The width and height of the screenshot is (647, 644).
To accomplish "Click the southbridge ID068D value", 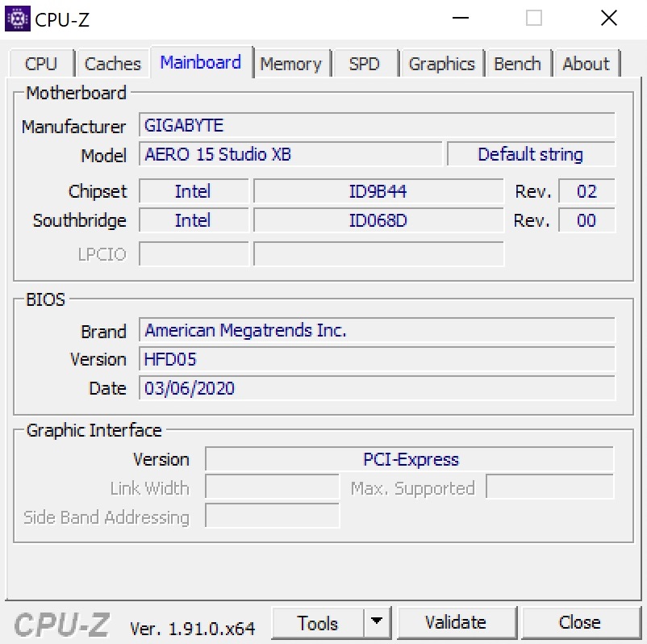I will 378,220.
